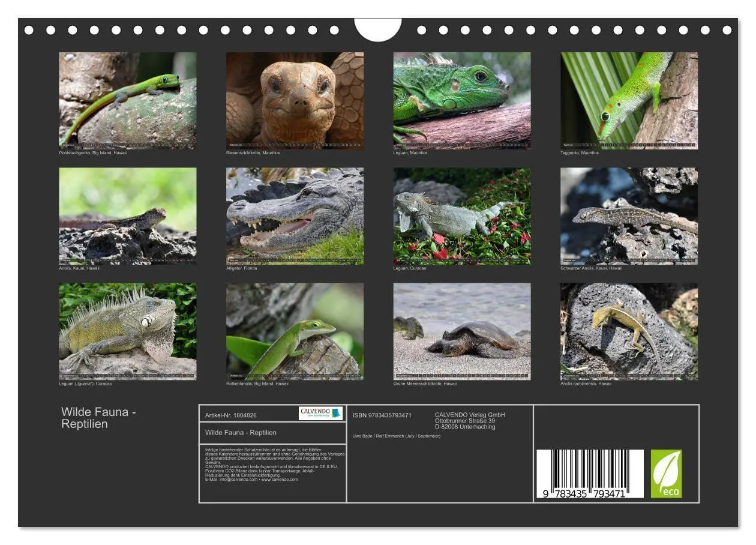Screen dimensions: 756x545
Task: Click caption 'Goldstaubgecko, Big Island, Hawaii'
Action: pos(93,152)
